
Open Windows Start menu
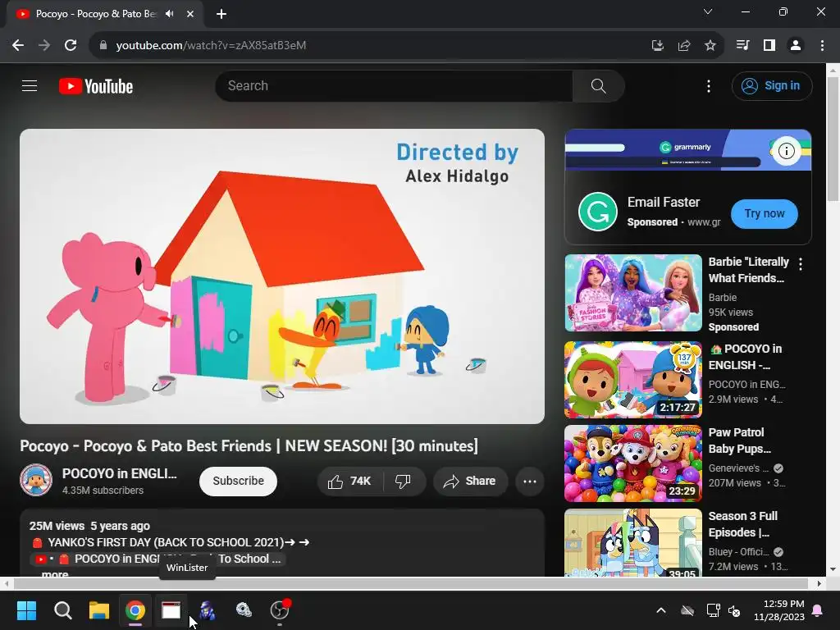pyautogui.click(x=27, y=610)
